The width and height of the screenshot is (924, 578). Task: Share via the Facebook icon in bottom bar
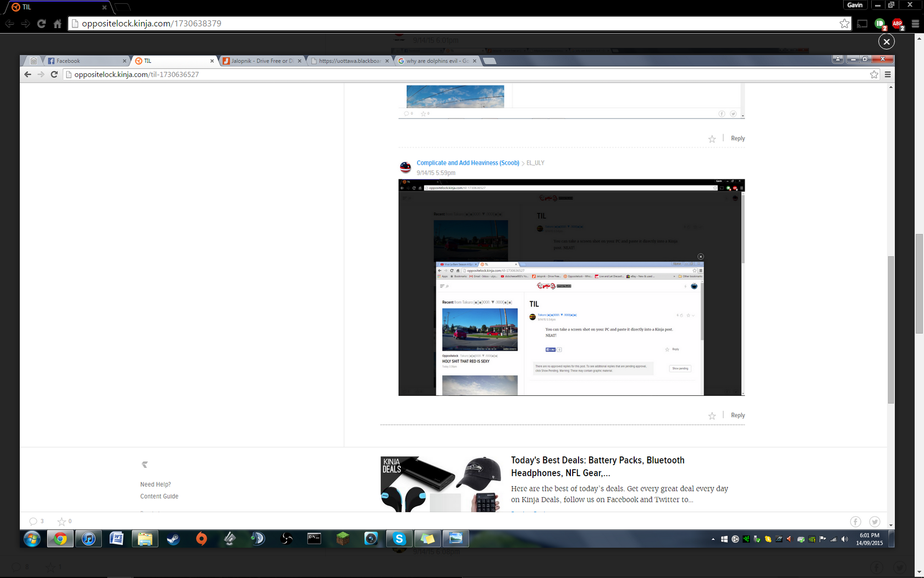coord(855,521)
